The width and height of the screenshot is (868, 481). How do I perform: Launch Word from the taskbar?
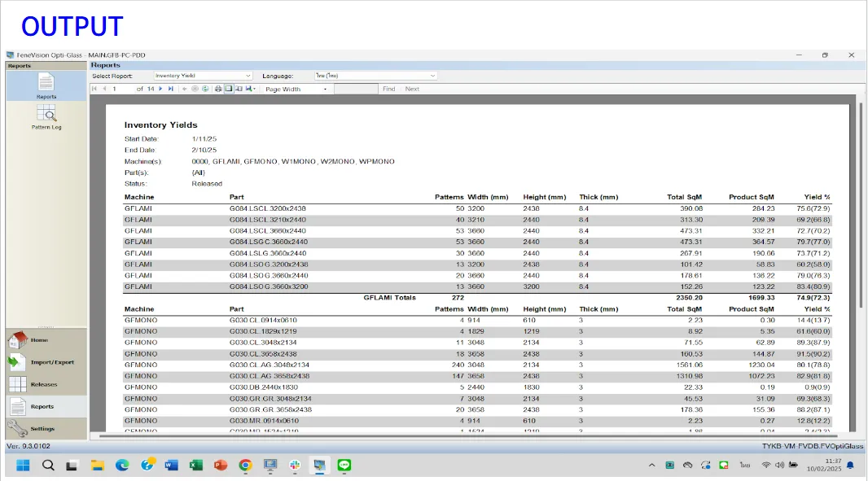171,466
